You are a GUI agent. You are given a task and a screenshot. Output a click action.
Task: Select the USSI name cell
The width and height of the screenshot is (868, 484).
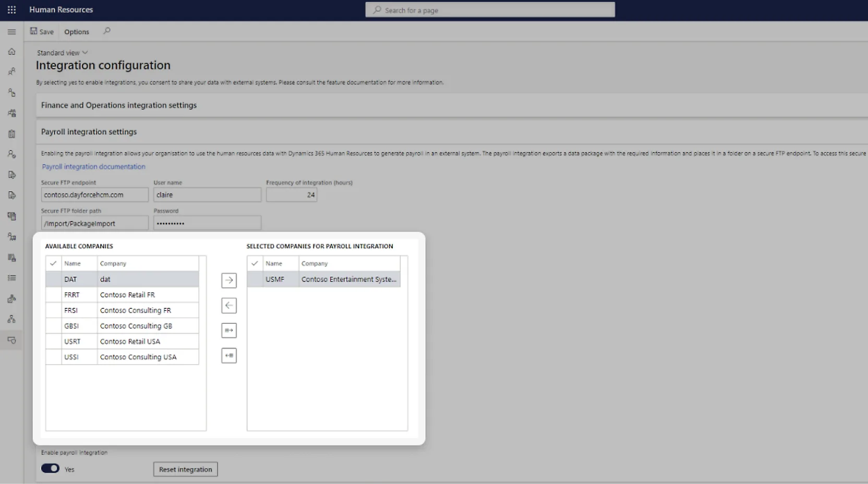pos(79,357)
